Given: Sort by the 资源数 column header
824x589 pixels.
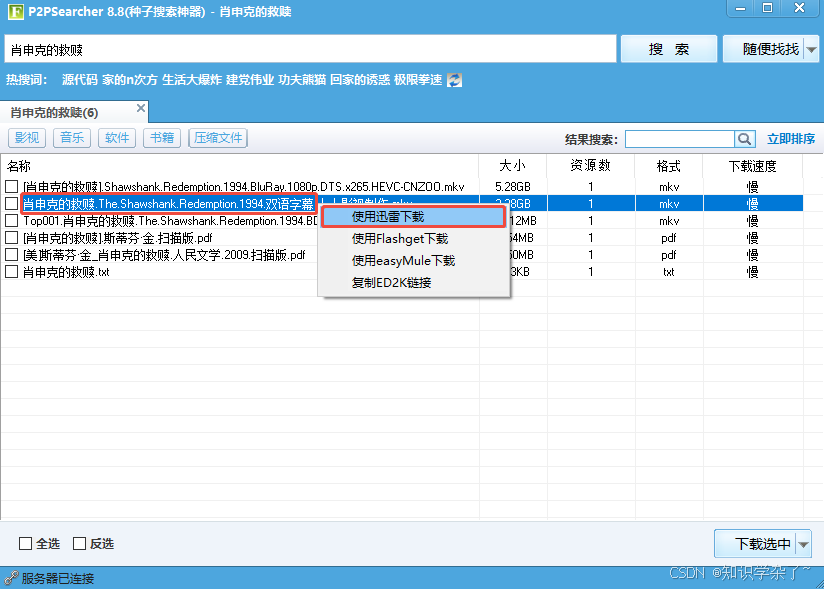Looking at the screenshot, I should tap(591, 166).
